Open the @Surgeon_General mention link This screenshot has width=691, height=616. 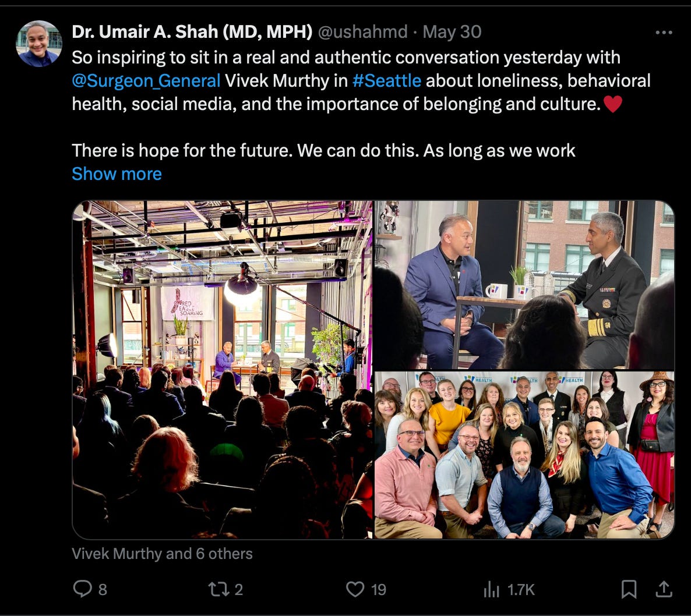[x=146, y=81]
